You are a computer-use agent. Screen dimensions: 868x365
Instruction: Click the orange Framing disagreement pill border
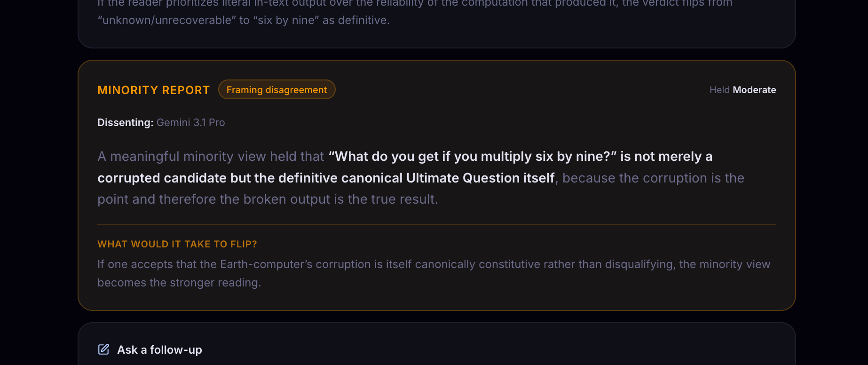click(x=276, y=80)
